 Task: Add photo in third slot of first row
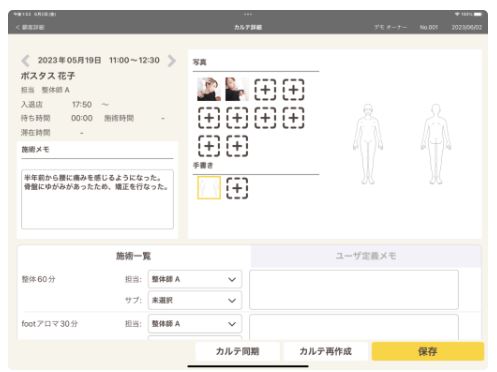(265, 90)
